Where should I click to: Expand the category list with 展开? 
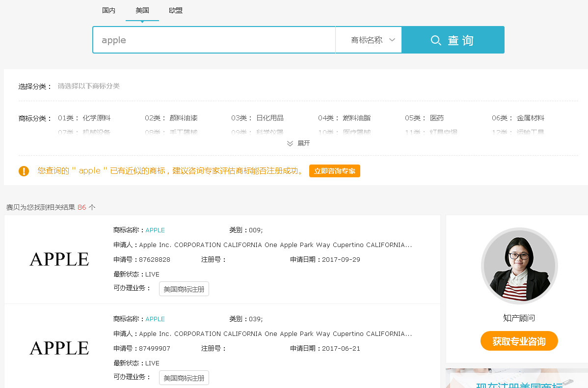pyautogui.click(x=298, y=143)
